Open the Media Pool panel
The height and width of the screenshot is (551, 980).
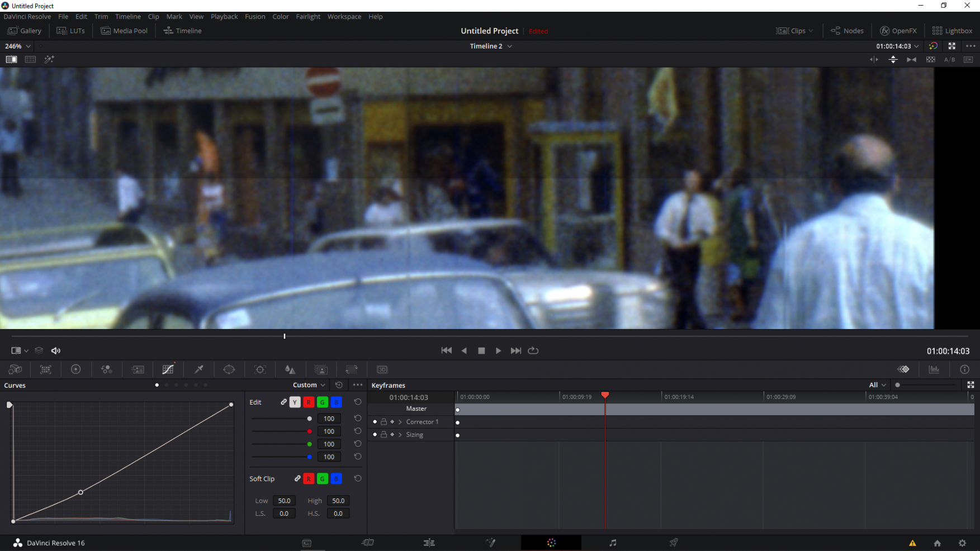coord(124,31)
